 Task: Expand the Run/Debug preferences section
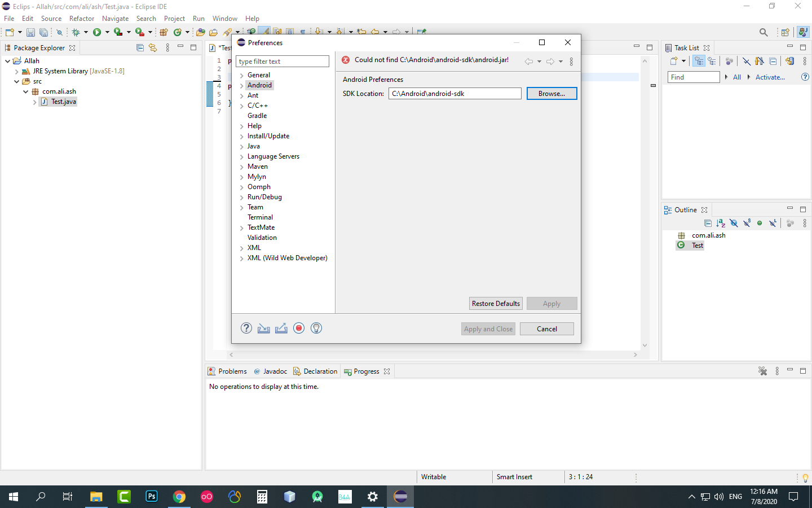click(242, 196)
